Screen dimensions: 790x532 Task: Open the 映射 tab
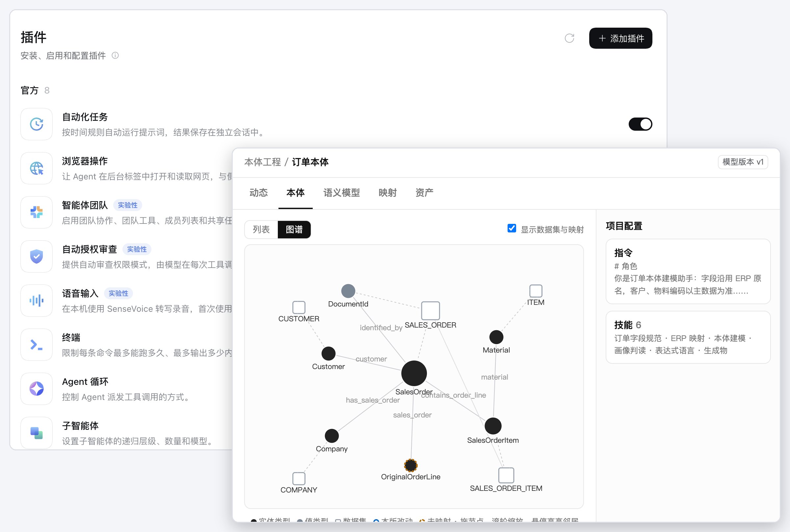click(x=388, y=193)
